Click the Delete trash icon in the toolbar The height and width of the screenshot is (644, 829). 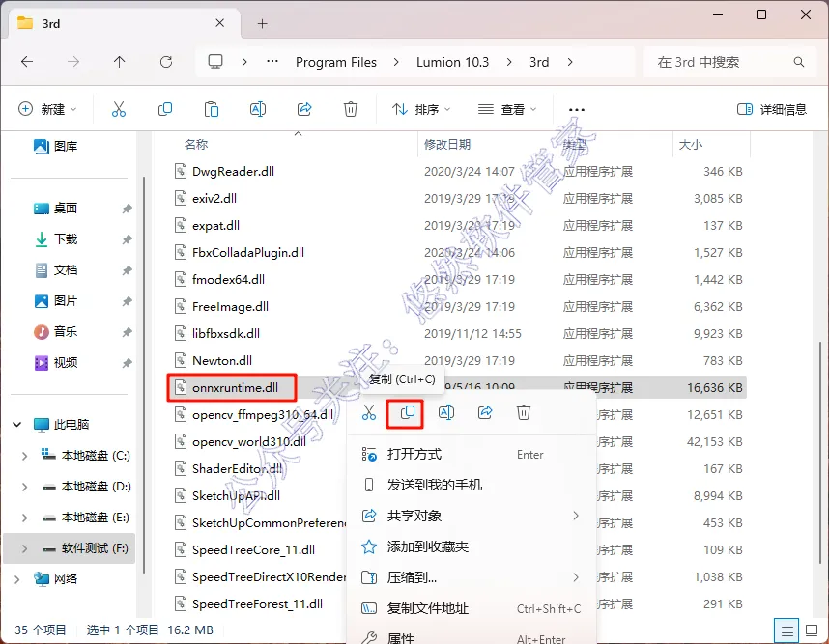(x=351, y=109)
